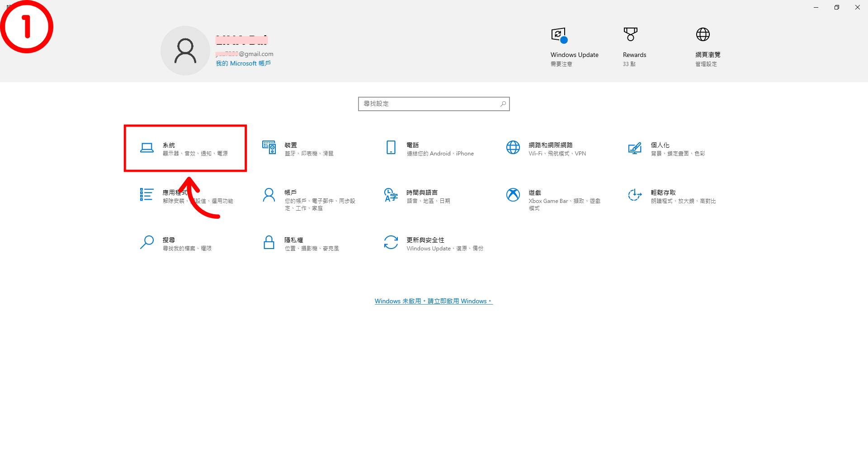Image resolution: width=868 pixels, height=470 pixels.
Task: Open the 帳戶 accounts person icon
Action: click(x=269, y=195)
